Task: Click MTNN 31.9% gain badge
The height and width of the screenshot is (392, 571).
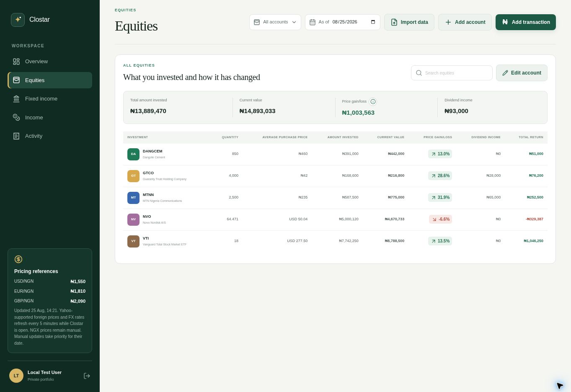Action: point(440,198)
